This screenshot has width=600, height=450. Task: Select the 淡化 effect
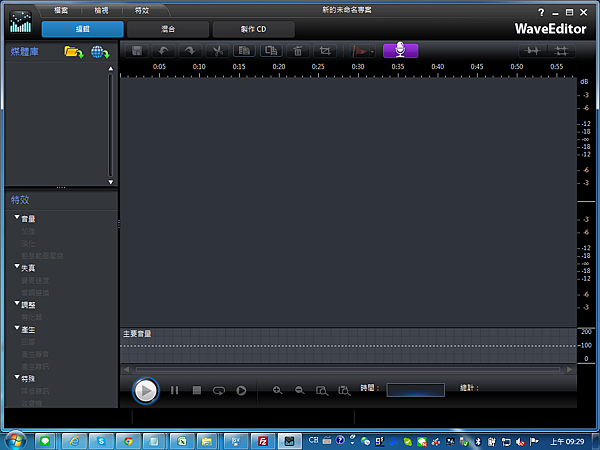(28, 244)
